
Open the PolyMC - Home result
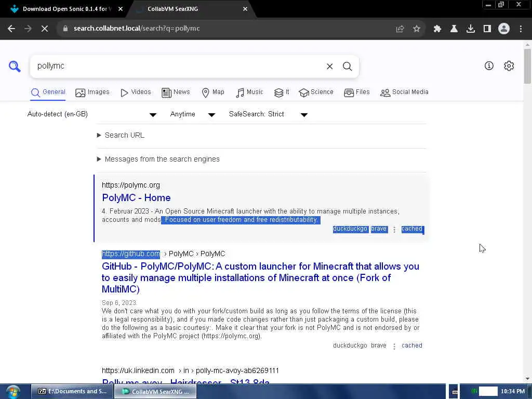point(136,198)
